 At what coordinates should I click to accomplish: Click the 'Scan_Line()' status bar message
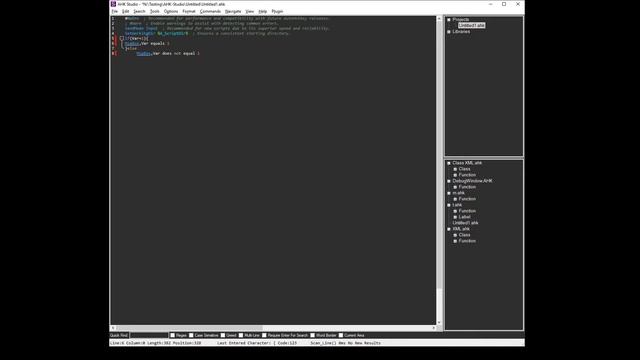tap(345, 343)
